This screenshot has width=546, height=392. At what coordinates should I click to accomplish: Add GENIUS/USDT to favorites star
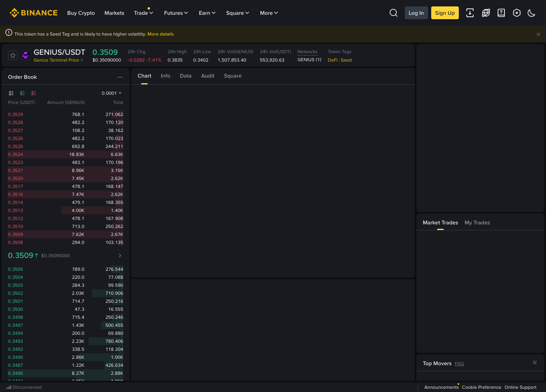13,55
